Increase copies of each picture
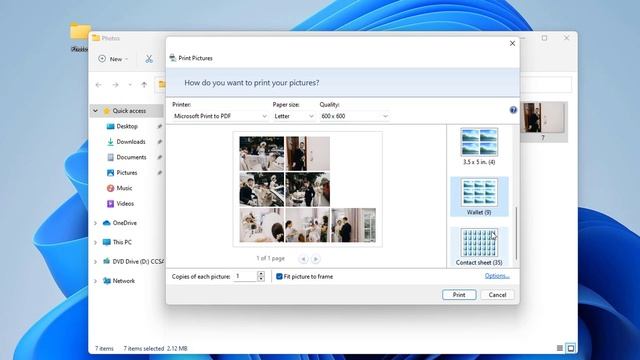Screen dimensions: 640x360 (261, 273)
